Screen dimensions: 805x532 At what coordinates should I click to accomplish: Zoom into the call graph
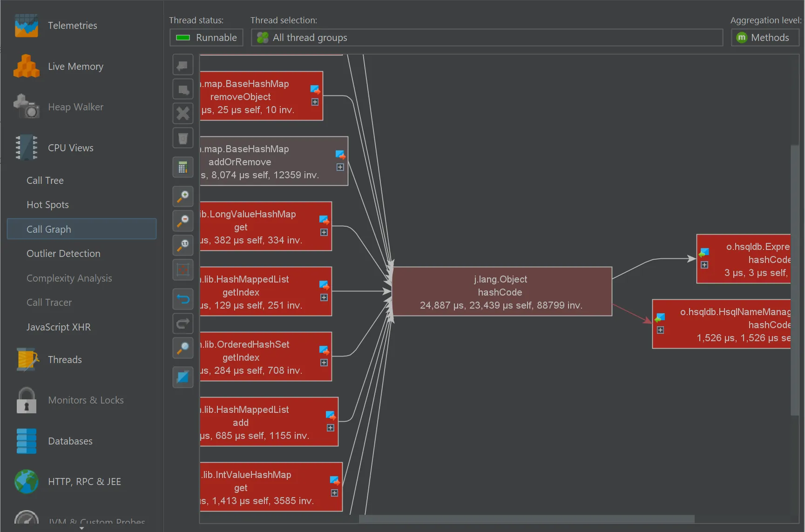pyautogui.click(x=183, y=196)
